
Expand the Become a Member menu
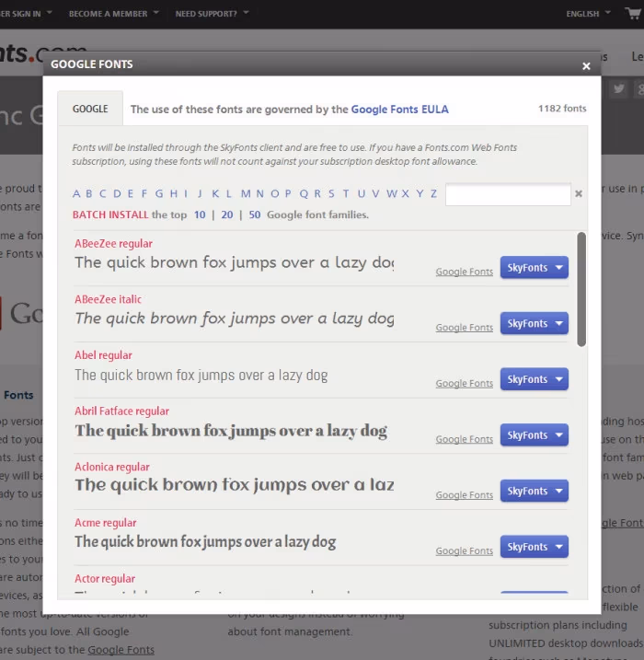point(113,14)
